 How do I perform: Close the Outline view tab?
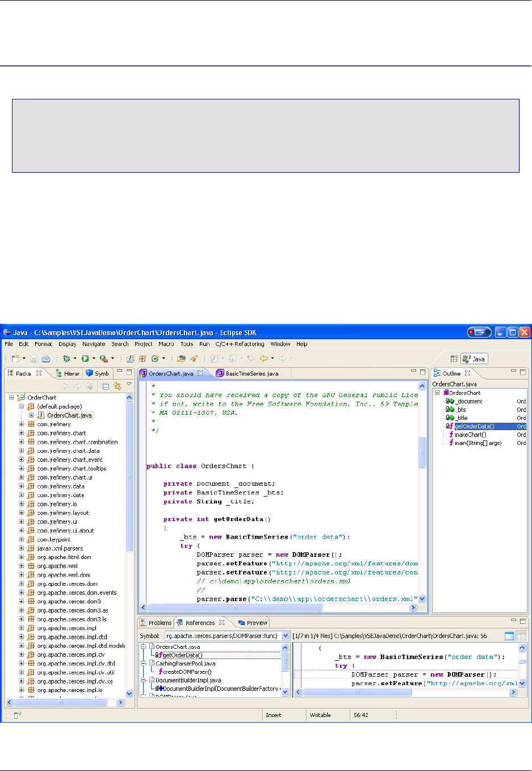pos(468,373)
